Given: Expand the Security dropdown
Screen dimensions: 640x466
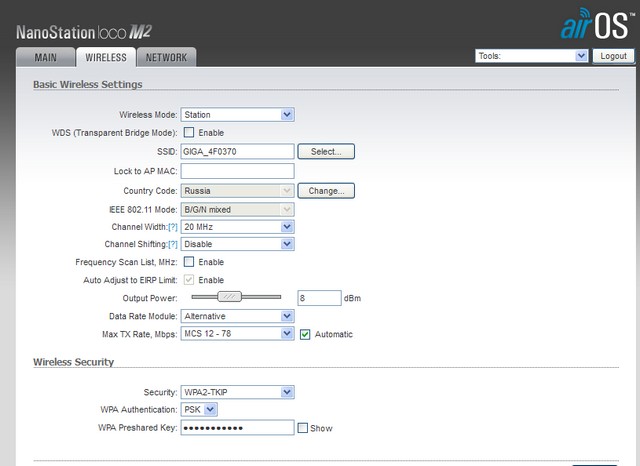Looking at the screenshot, I should pos(237,392).
